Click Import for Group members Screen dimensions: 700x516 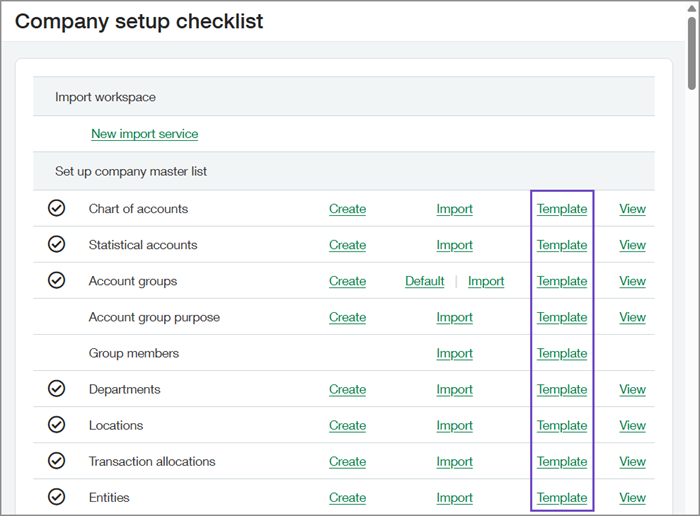pos(454,353)
